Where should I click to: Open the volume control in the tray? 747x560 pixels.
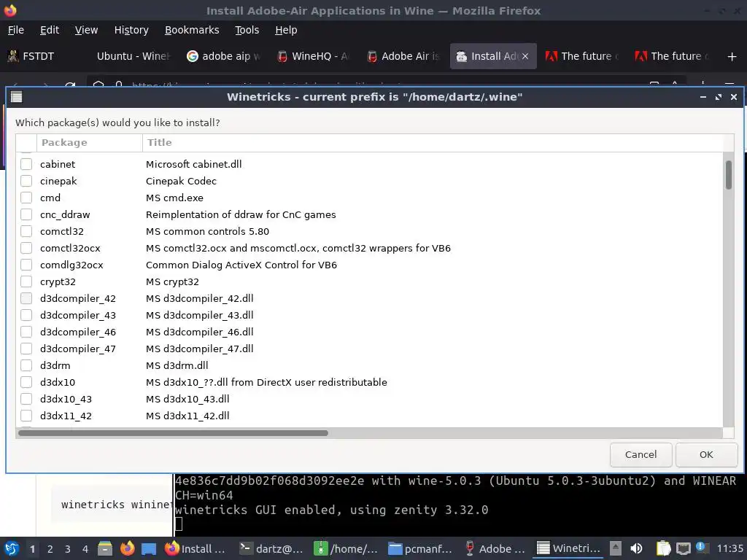click(x=636, y=548)
